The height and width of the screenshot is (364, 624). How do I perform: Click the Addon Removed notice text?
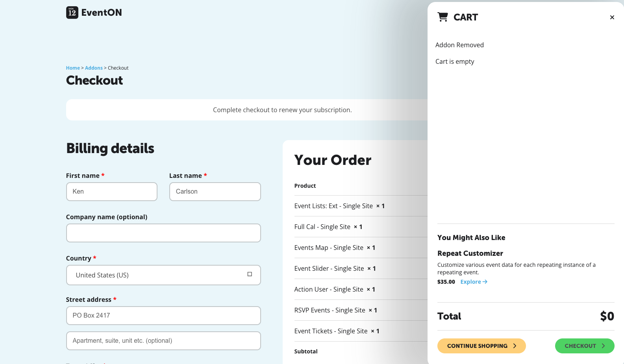point(459,45)
